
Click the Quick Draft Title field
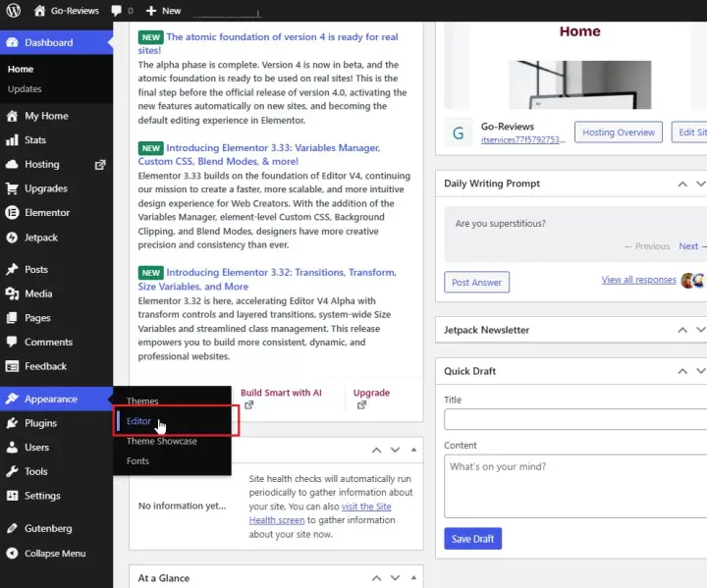[575, 419]
